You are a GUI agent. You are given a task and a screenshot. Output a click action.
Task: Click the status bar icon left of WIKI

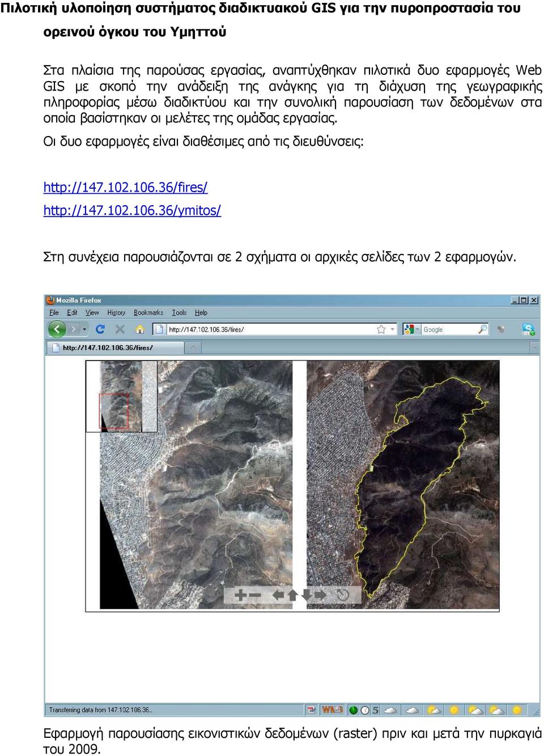click(x=312, y=710)
